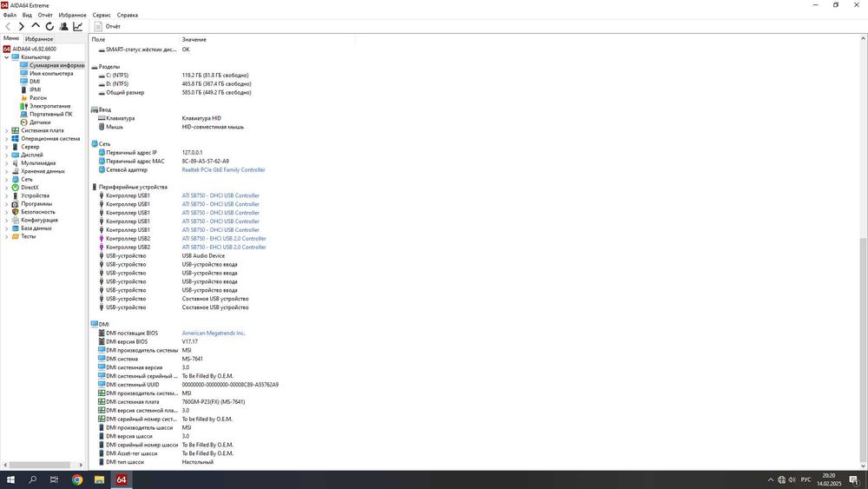
Task: Click the Безопасность shield icon
Action: click(x=15, y=212)
